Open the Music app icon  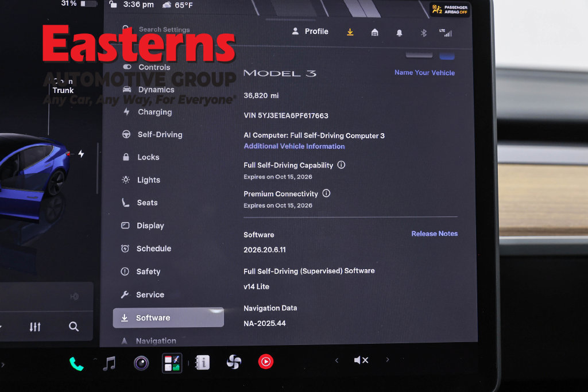[109, 363]
